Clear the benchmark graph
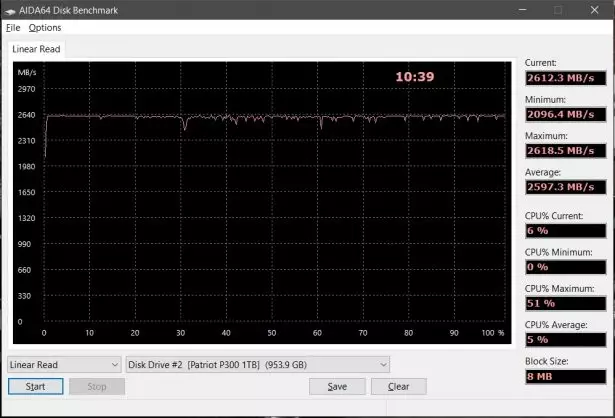The height and width of the screenshot is (418, 615). click(398, 386)
